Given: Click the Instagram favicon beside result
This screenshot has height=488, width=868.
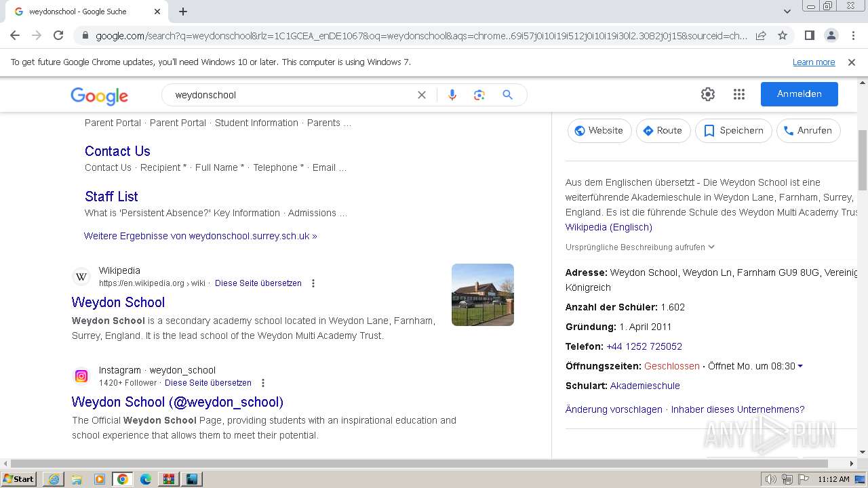Looking at the screenshot, I should (x=81, y=376).
